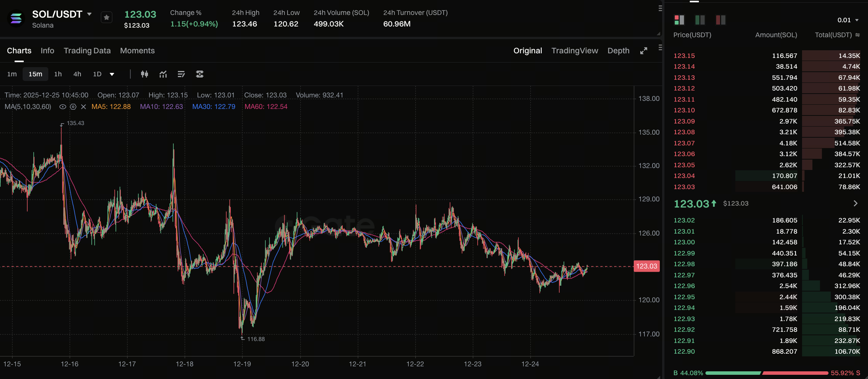Open the candlestick chart type icon
The image size is (868, 379).
point(145,74)
